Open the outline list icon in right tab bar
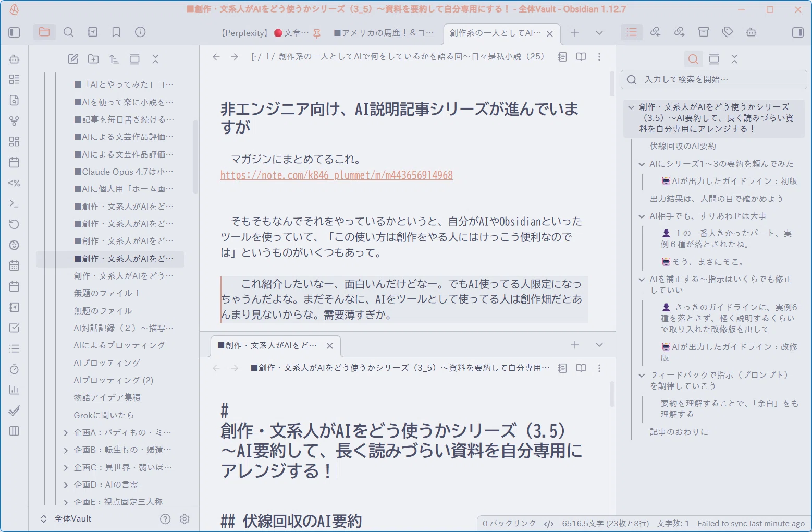The height and width of the screenshot is (532, 812). click(632, 32)
